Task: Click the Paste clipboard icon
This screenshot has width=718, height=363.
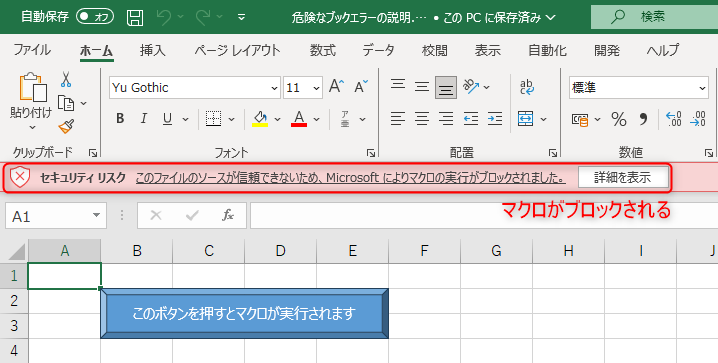Action: click(33, 87)
